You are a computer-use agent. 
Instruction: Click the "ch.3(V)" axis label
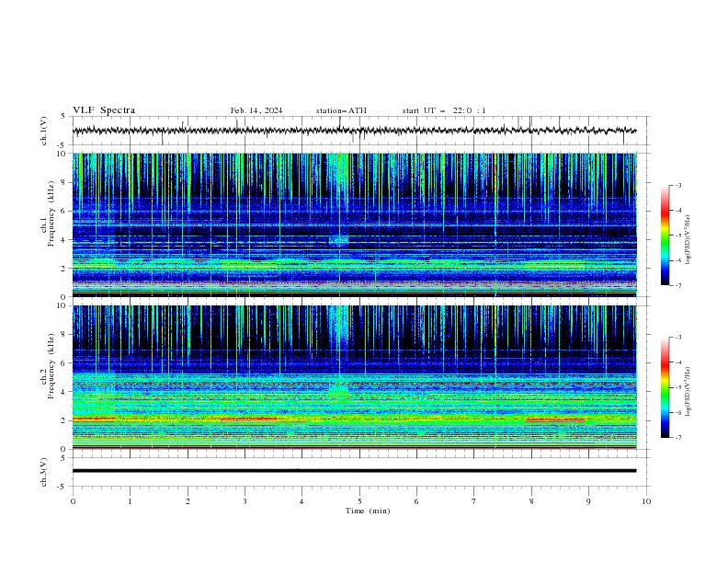pos(44,473)
